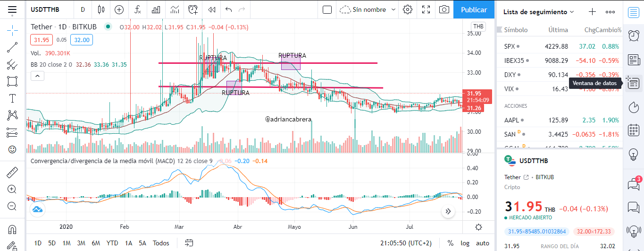
Task: Click the fullscreen mode icon
Action: (x=426, y=9)
